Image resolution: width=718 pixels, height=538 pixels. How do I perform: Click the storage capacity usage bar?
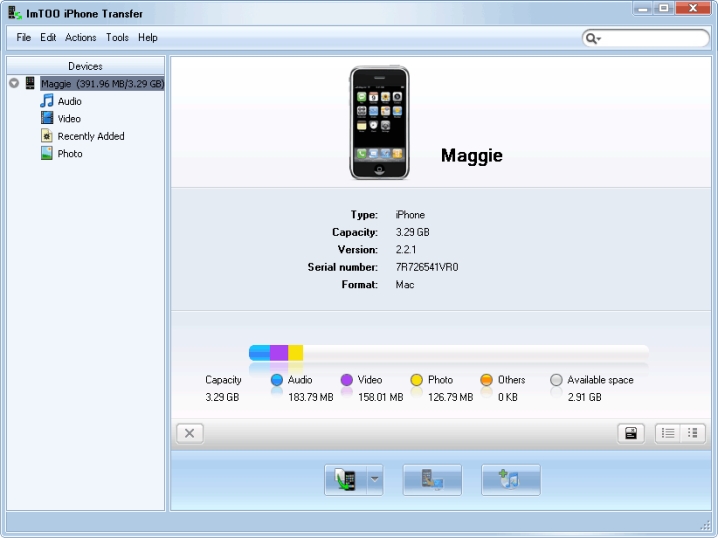(448, 352)
